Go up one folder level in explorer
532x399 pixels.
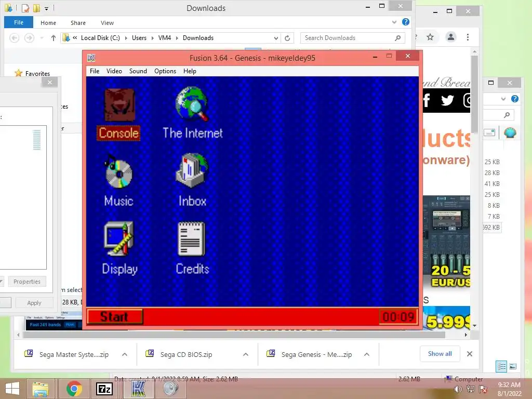[x=54, y=37]
